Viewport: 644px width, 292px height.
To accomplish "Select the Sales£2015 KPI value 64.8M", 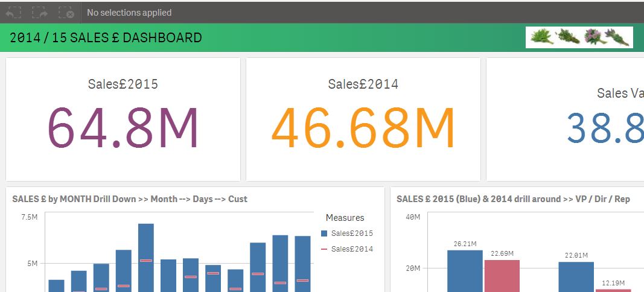I will point(123,128).
